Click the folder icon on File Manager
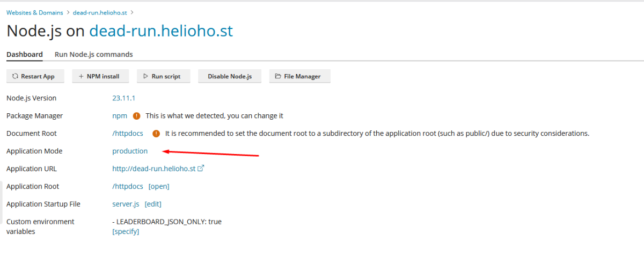Screen dimensions: 644x256 tap(277, 76)
